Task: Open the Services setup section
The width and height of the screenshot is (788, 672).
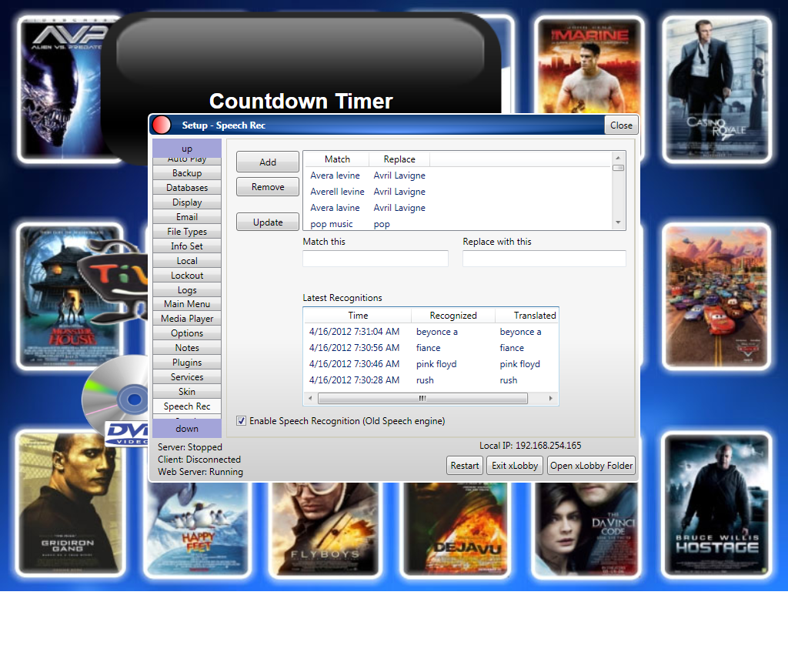Action: coord(187,376)
